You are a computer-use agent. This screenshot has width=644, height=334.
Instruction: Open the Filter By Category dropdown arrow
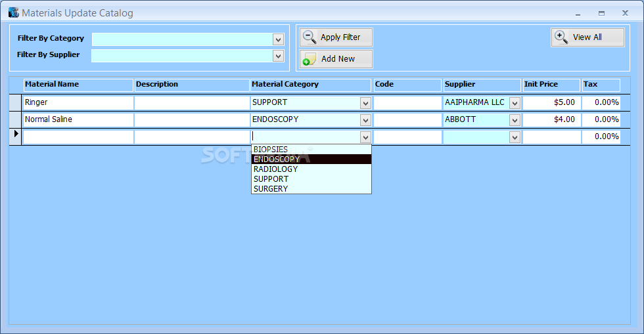click(x=278, y=39)
